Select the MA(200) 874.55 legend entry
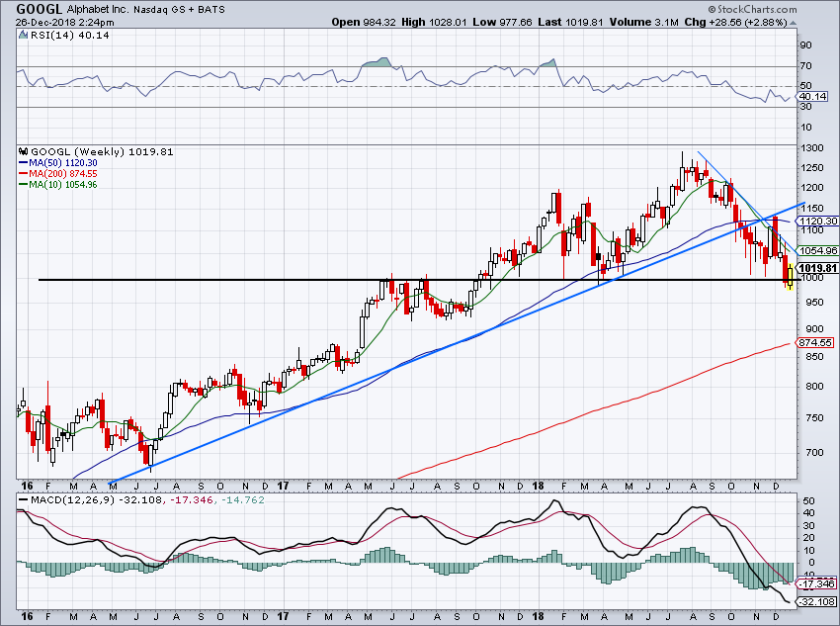The width and height of the screenshot is (840, 626). pyautogui.click(x=58, y=174)
